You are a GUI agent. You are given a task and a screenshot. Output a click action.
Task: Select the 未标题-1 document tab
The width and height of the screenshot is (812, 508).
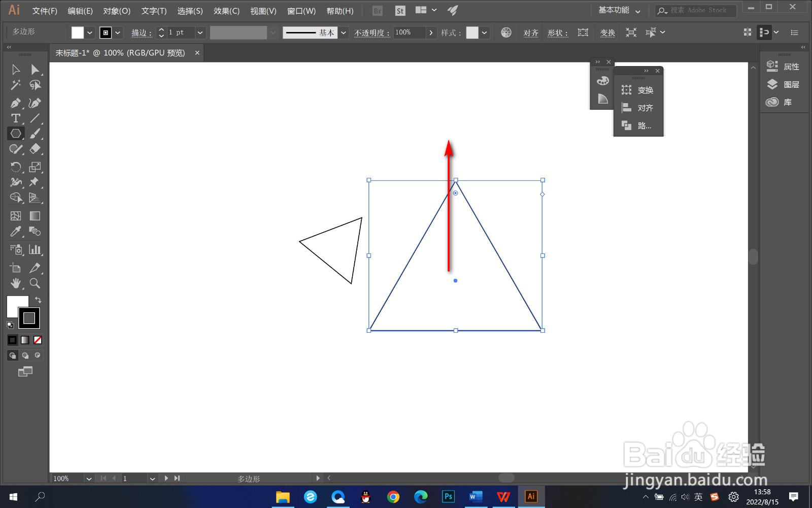click(120, 53)
